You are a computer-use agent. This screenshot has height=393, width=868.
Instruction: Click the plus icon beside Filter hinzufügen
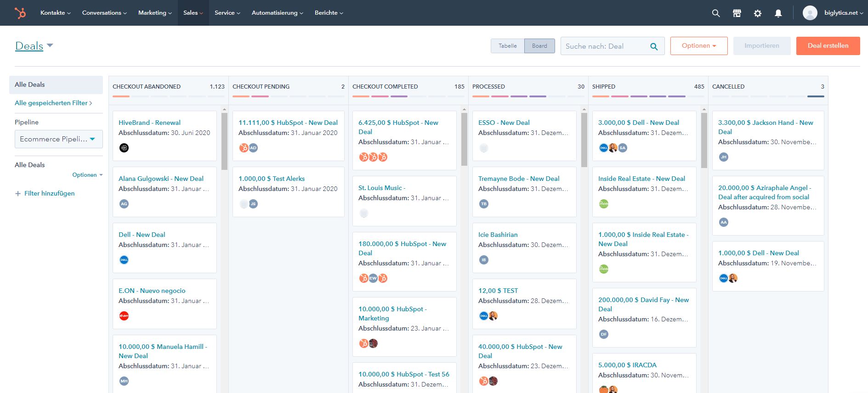coord(18,194)
